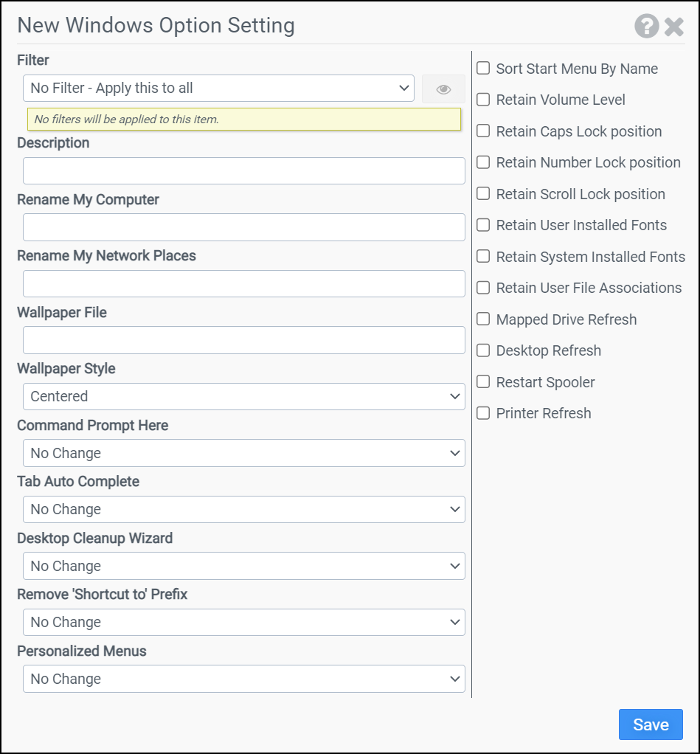This screenshot has height=754, width=700.
Task: Click the filter preview eye icon
Action: (x=443, y=89)
